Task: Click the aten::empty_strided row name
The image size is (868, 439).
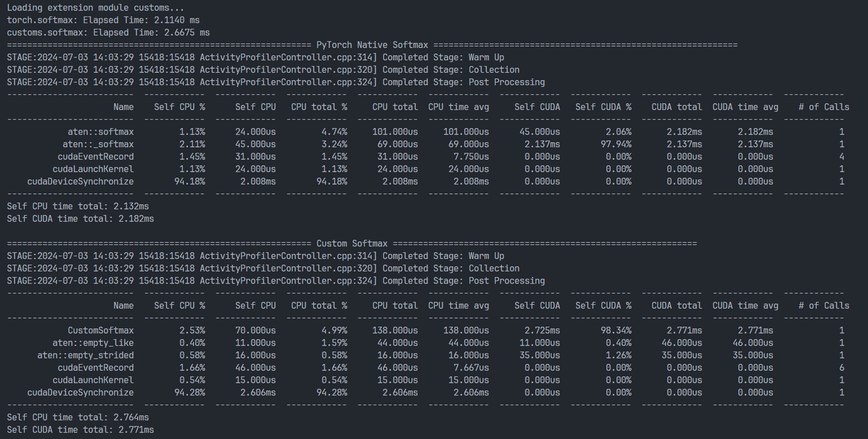Action: 86,355
